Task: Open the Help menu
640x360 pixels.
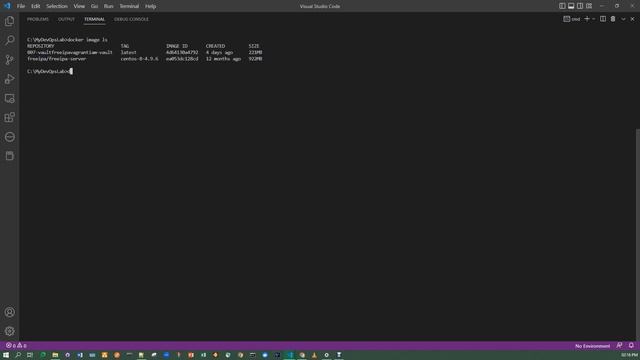Action: click(151, 6)
